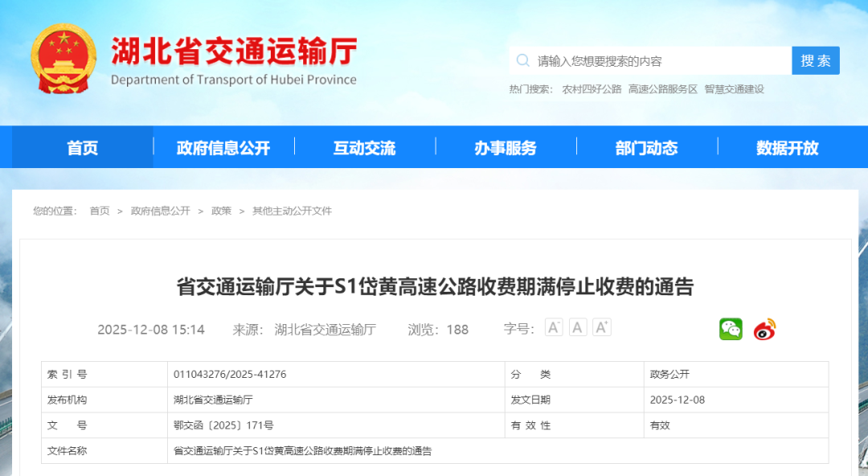Click the Weibo share icon
The image size is (868, 476).
pyautogui.click(x=764, y=329)
